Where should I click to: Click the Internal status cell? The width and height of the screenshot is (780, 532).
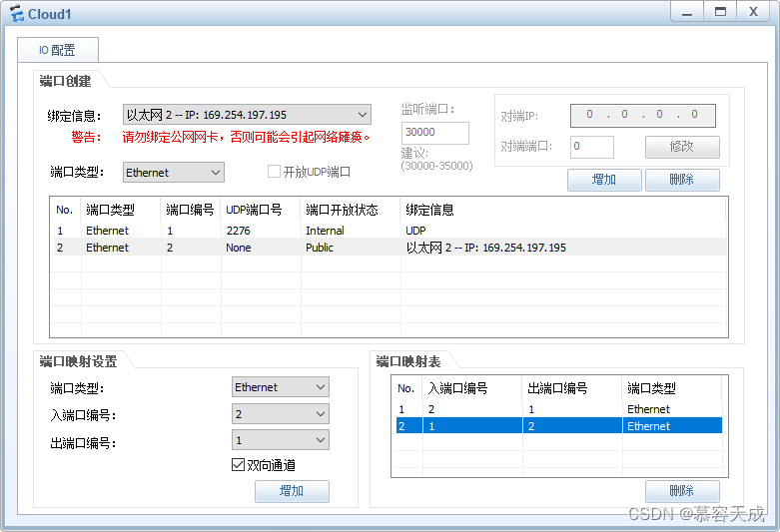(325, 231)
